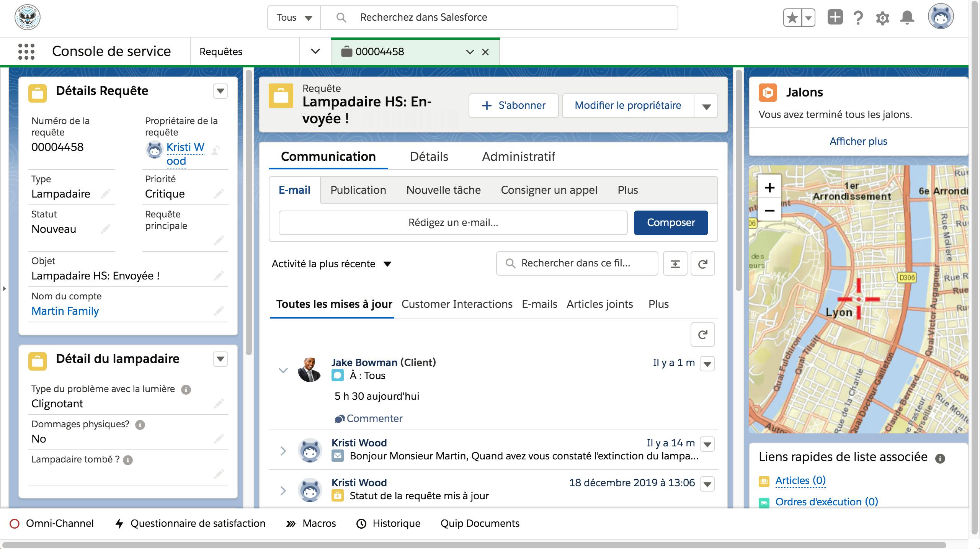Open the Détails Requête card menu
Viewport: 980px width, 549px height.
click(x=220, y=91)
